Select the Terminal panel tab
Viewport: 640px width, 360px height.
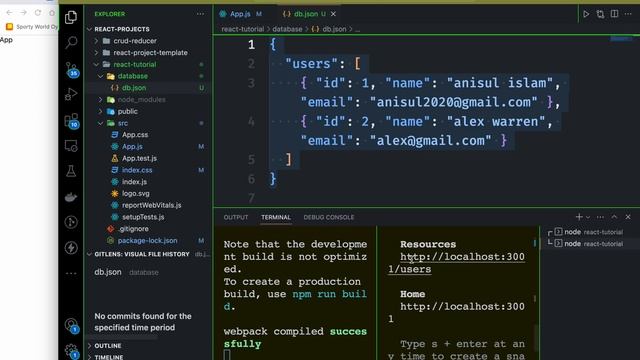click(x=276, y=217)
